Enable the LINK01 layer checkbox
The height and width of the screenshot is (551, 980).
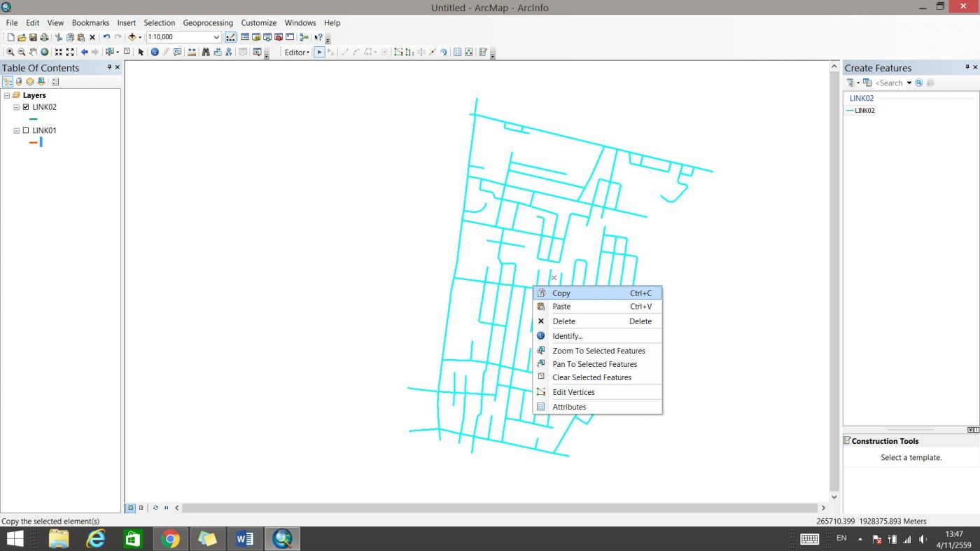(x=26, y=130)
